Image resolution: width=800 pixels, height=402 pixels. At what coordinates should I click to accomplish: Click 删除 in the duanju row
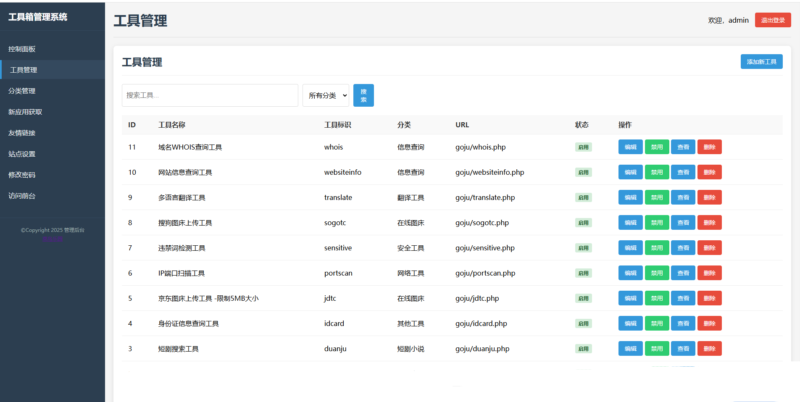pos(710,348)
